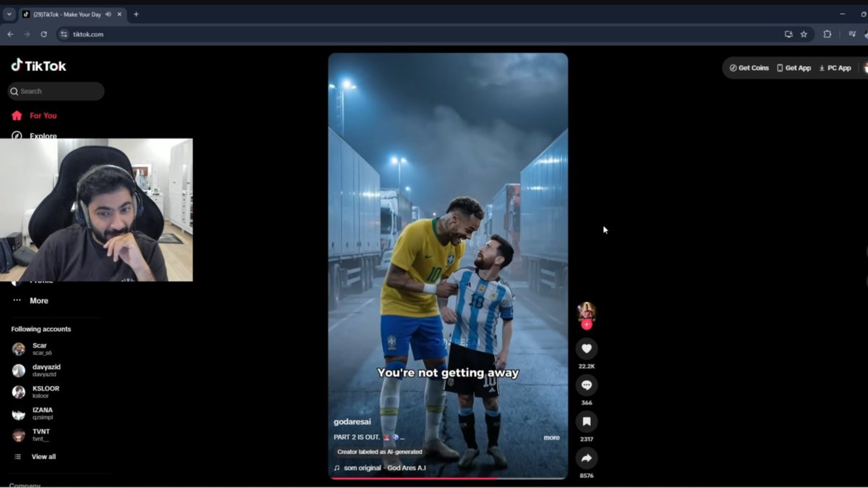Click the Following accounts heading

pyautogui.click(x=41, y=329)
